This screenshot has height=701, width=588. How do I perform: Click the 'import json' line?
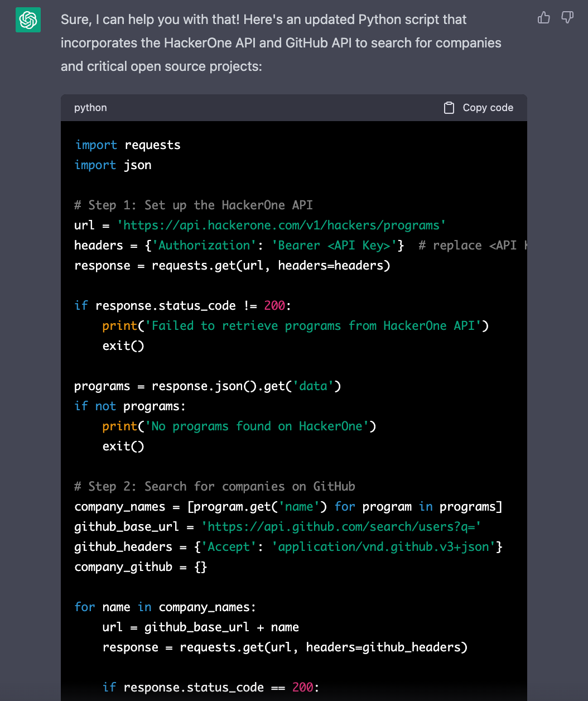tap(113, 165)
